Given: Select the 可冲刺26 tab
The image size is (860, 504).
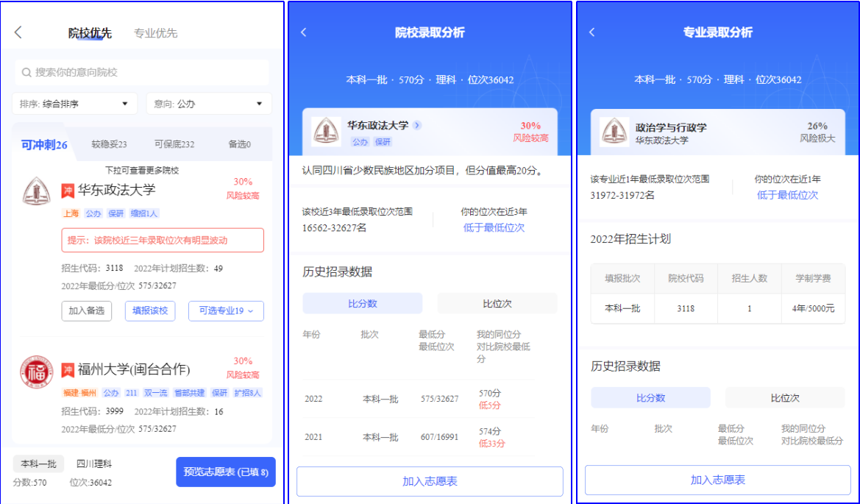Looking at the screenshot, I should click(44, 145).
